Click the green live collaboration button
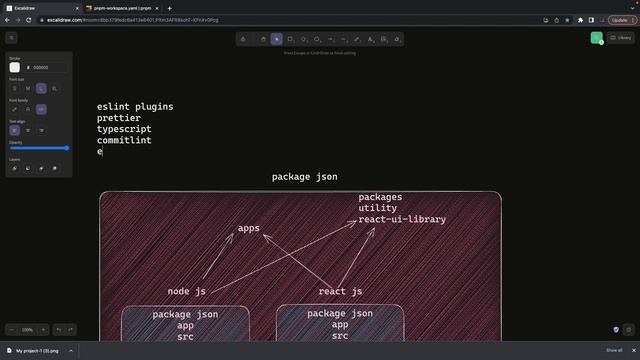 pos(597,38)
